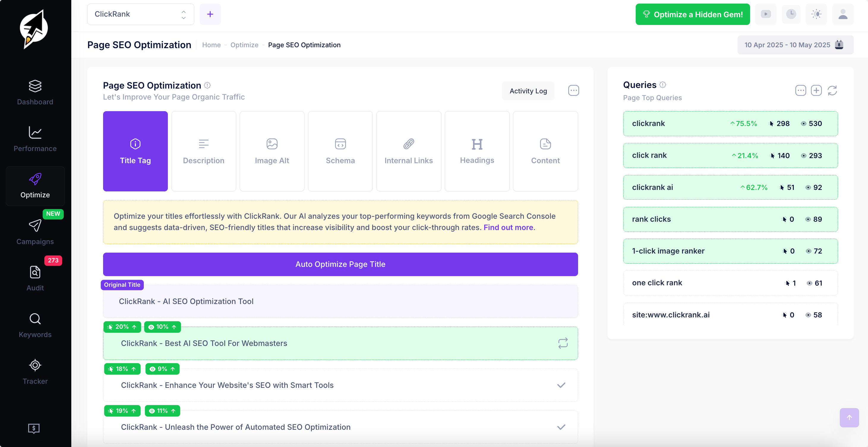Follow the 'Find out more' link
Image resolution: width=868 pixels, height=447 pixels.
point(508,228)
